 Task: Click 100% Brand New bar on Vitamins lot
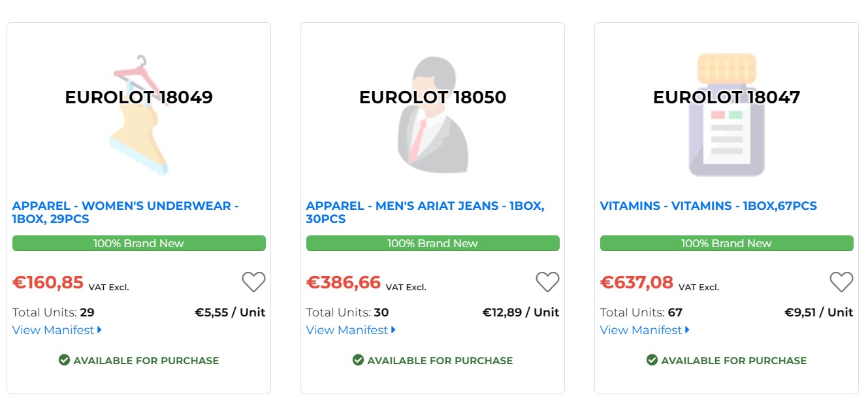click(x=726, y=243)
